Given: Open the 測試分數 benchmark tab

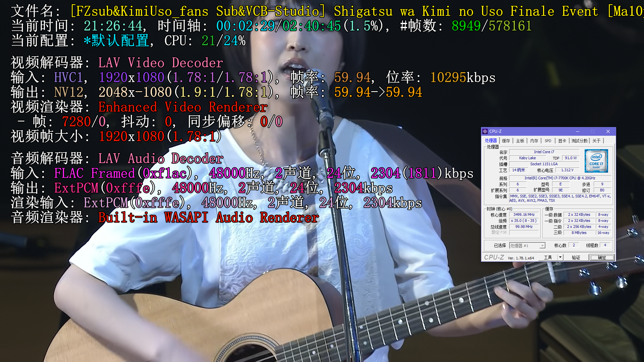Looking at the screenshot, I should (x=580, y=141).
